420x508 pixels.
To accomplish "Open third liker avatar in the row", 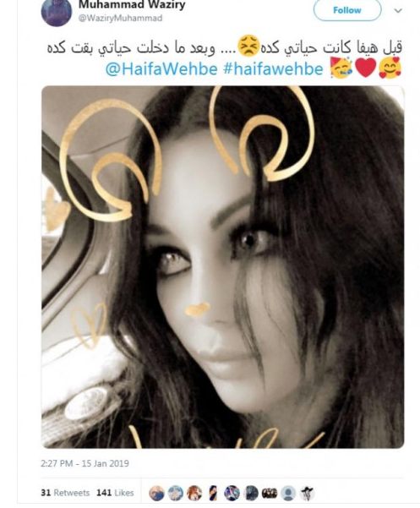I will pos(194,494).
